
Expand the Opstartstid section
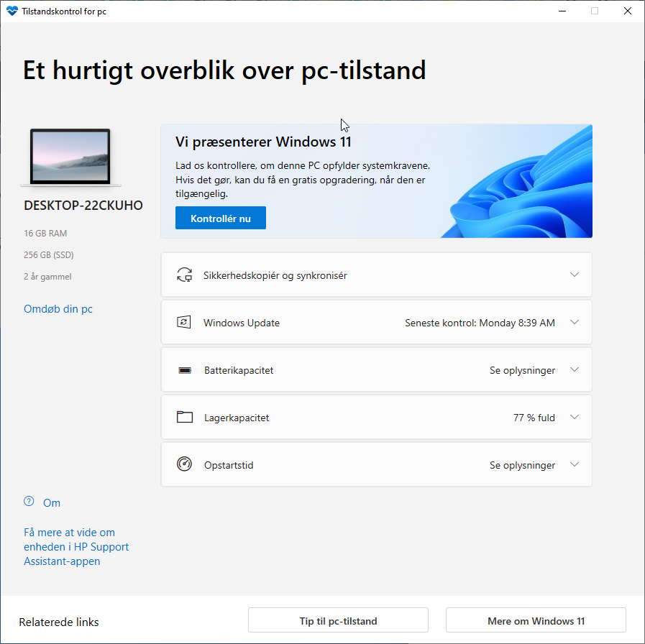point(575,464)
